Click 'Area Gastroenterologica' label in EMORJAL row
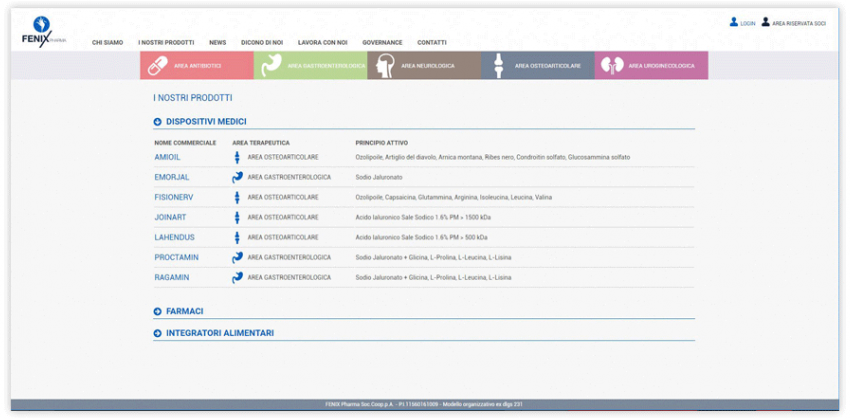 [x=289, y=177]
